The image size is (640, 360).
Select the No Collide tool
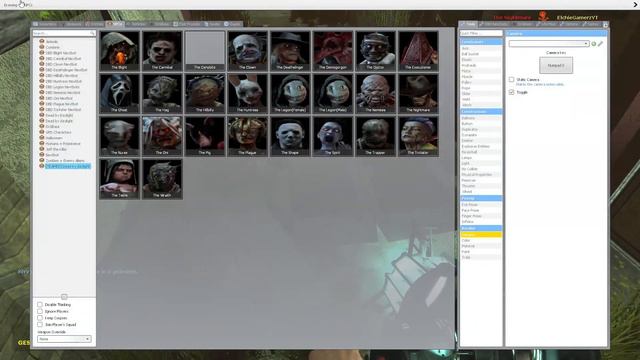(x=481, y=169)
